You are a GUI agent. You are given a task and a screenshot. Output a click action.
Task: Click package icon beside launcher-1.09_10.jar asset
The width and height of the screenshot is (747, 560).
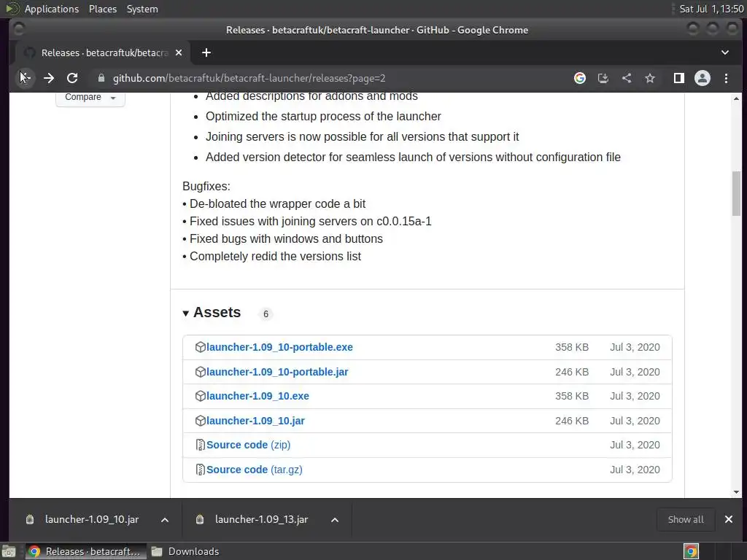coord(200,421)
